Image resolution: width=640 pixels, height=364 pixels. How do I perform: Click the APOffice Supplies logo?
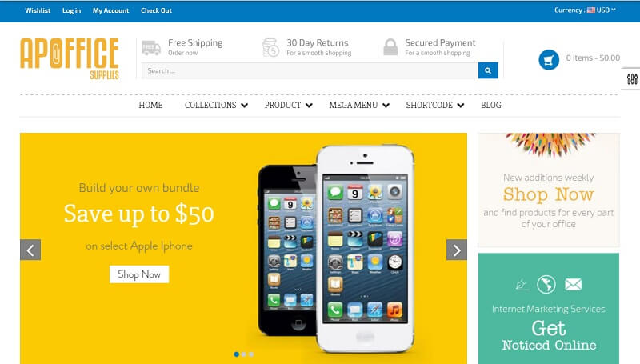70,58
